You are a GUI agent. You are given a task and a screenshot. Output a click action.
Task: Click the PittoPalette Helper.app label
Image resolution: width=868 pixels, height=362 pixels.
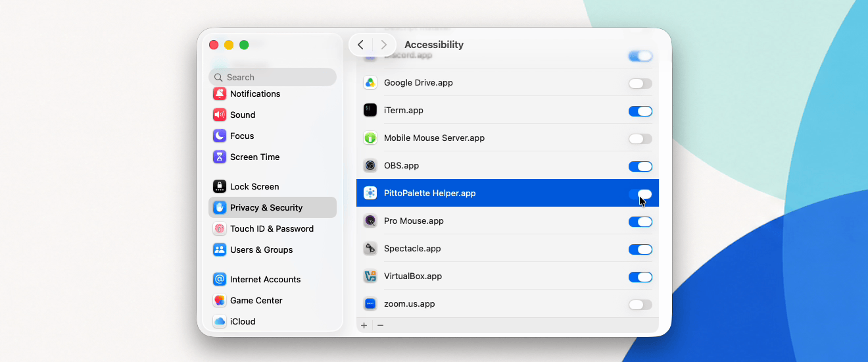pos(429,194)
